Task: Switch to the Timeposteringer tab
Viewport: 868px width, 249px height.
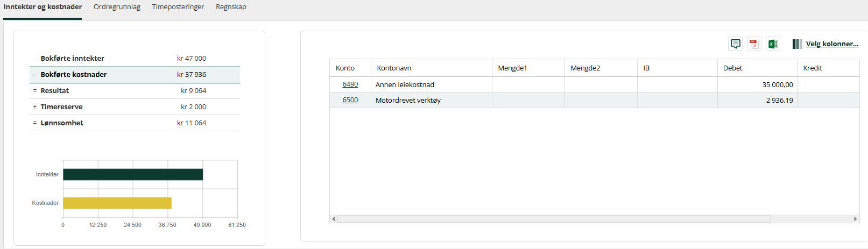Action: pos(178,7)
